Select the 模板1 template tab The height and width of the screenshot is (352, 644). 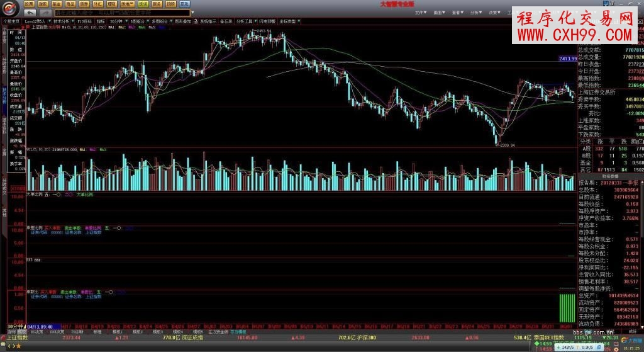(117, 331)
